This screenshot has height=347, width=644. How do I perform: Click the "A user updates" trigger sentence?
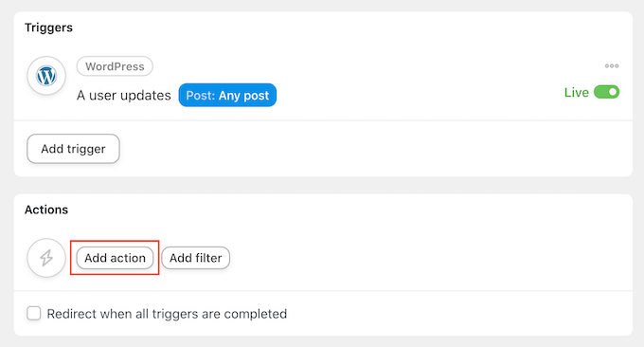point(124,96)
